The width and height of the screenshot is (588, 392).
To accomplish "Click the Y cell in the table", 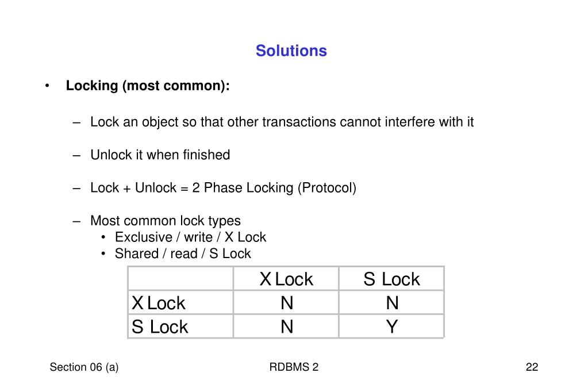I will click(391, 326).
